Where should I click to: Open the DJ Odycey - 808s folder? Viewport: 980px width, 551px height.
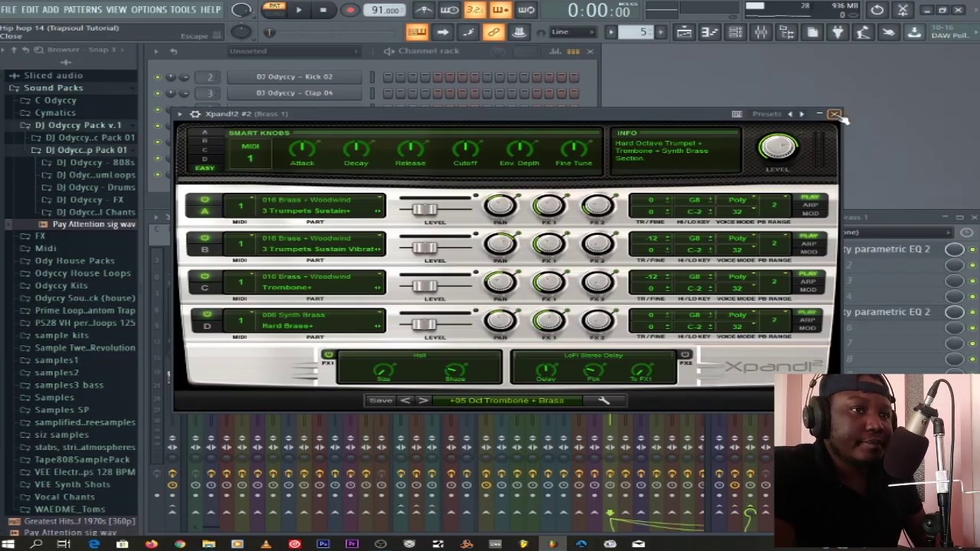(95, 162)
